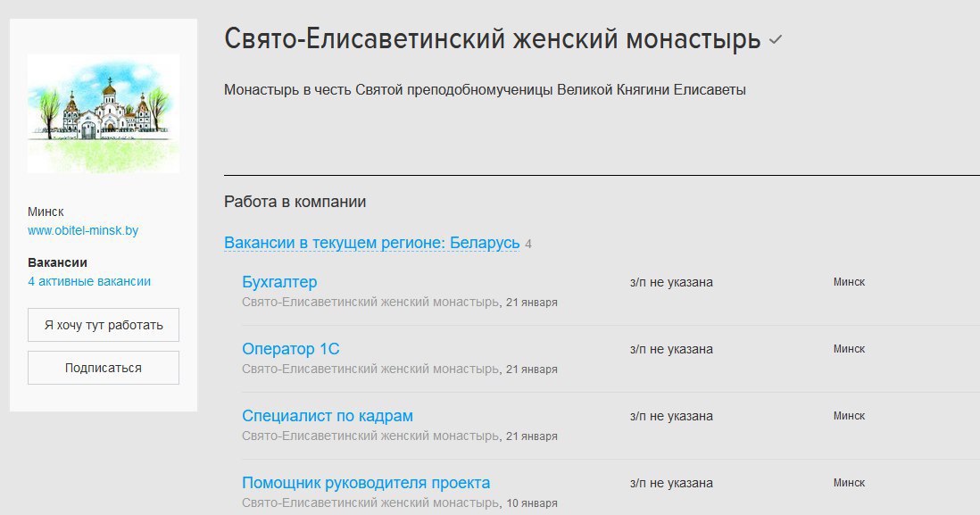980x515 pixels.
Task: Click the 'Работа в компании' heading
Action: click(295, 202)
